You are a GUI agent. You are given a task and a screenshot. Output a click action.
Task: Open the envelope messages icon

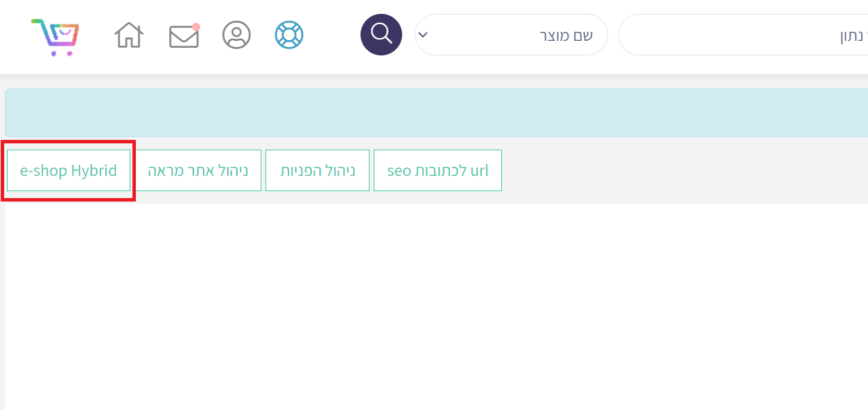tap(184, 37)
